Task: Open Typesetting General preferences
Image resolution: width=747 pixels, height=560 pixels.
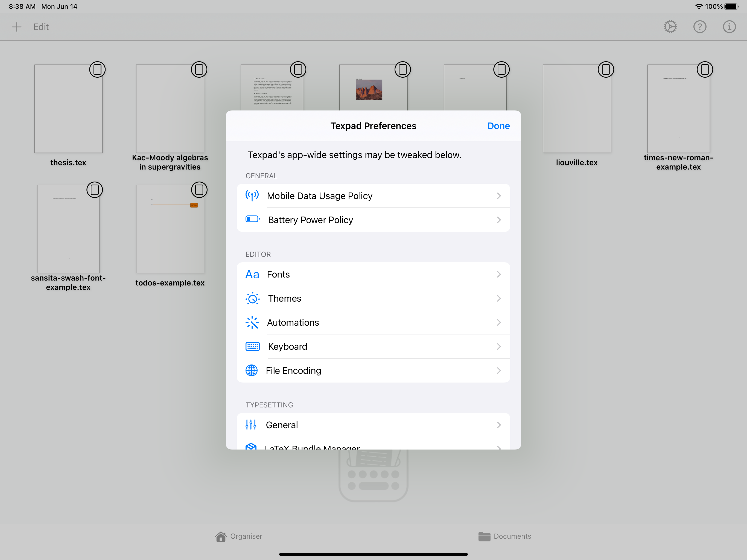Action: [373, 425]
